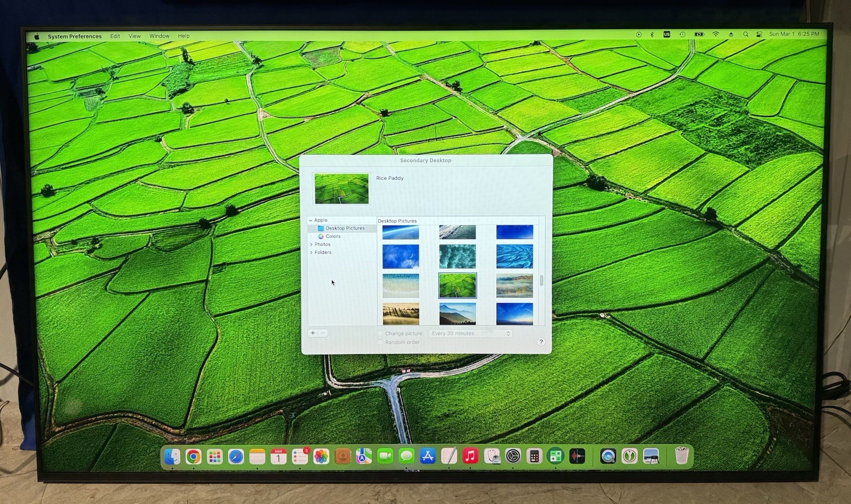This screenshot has height=504, width=851.
Task: Choose the blue rippled dunes wallpaper thumbnail
Action: coord(514,256)
